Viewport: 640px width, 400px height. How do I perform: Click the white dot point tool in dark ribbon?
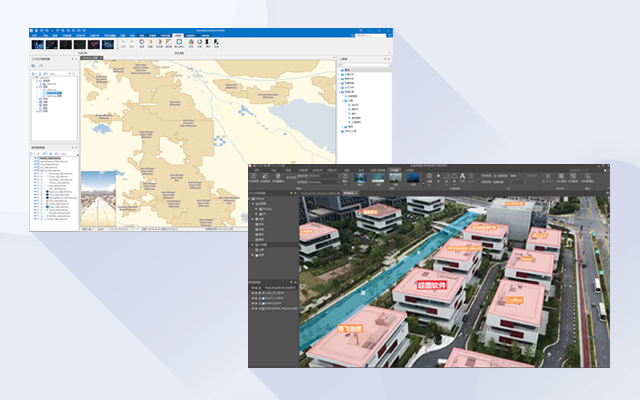(x=438, y=176)
